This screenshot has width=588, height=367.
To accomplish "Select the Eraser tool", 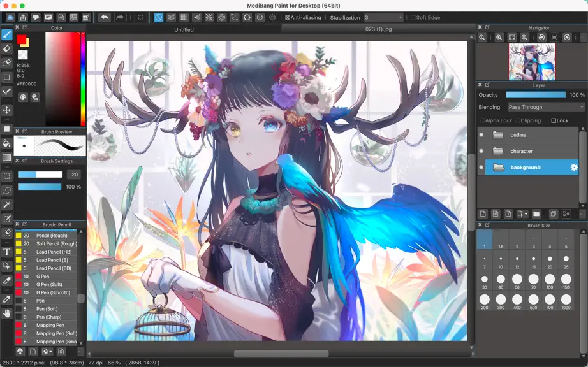I will (7, 48).
